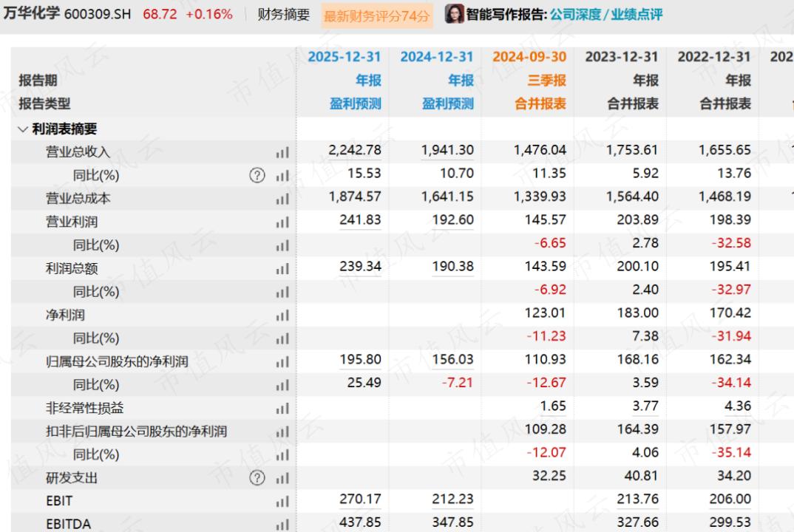Image resolution: width=794 pixels, height=532 pixels.
Task: Click net profit value 123.01
Action: point(546,313)
